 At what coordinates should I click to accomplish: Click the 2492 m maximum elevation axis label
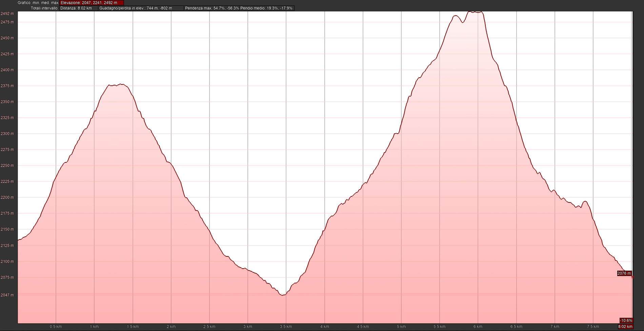click(x=7, y=14)
